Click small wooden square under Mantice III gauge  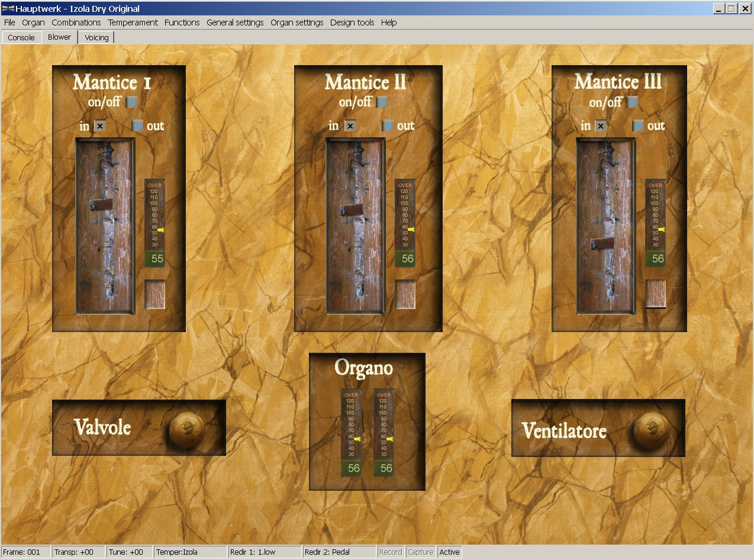click(656, 294)
